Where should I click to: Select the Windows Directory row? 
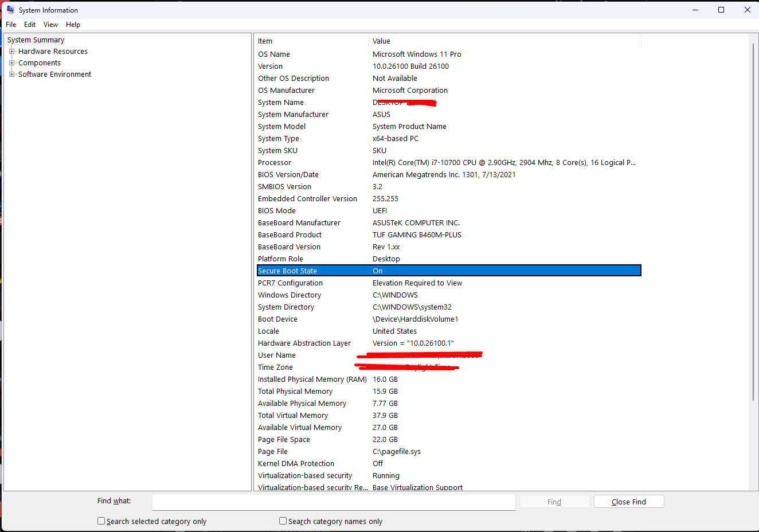[x=449, y=295]
